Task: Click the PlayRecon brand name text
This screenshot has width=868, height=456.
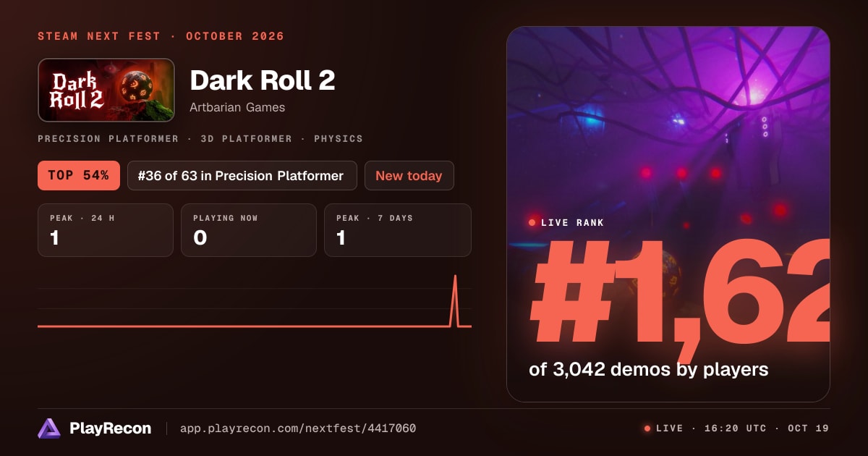Action: pos(111,428)
